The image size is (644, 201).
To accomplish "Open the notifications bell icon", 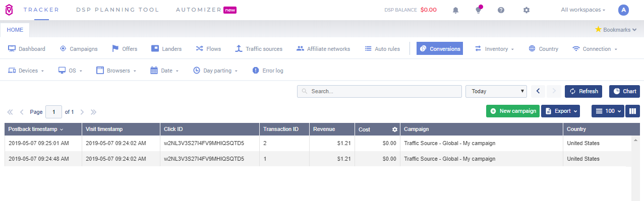I will (456, 10).
